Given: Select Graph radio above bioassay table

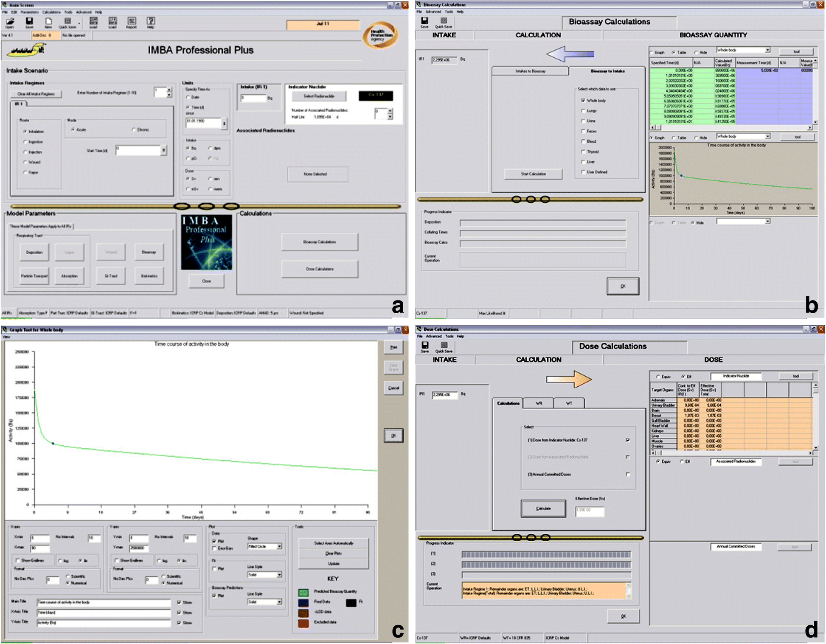Looking at the screenshot, I should click(652, 53).
